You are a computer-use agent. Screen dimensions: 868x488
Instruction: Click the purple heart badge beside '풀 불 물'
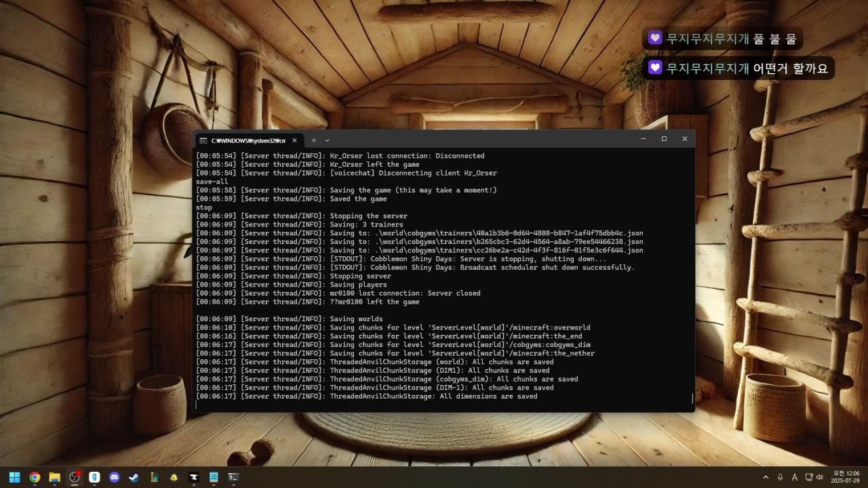click(655, 38)
